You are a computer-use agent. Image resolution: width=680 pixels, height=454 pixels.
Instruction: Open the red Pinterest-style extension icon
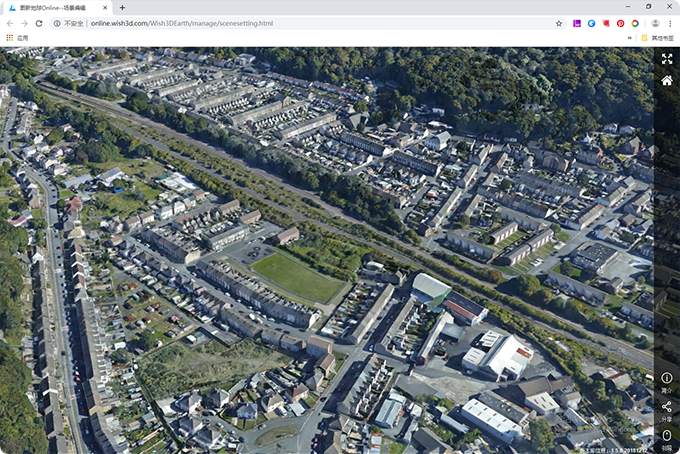(x=621, y=23)
